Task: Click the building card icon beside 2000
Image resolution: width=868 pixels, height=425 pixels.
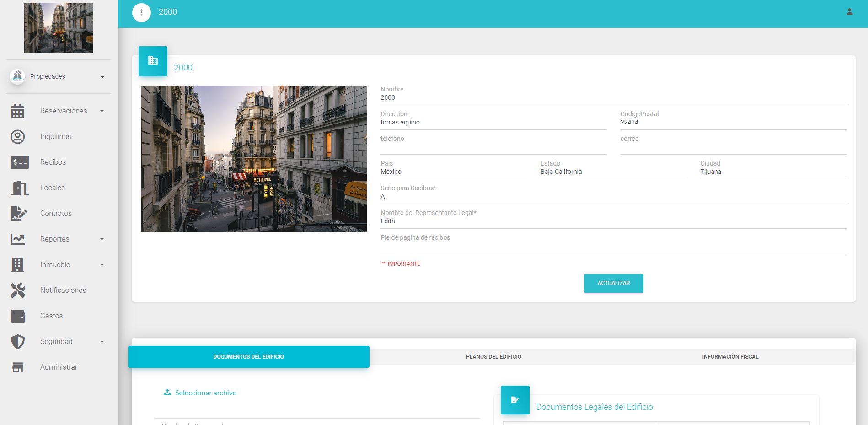Action: click(x=153, y=61)
